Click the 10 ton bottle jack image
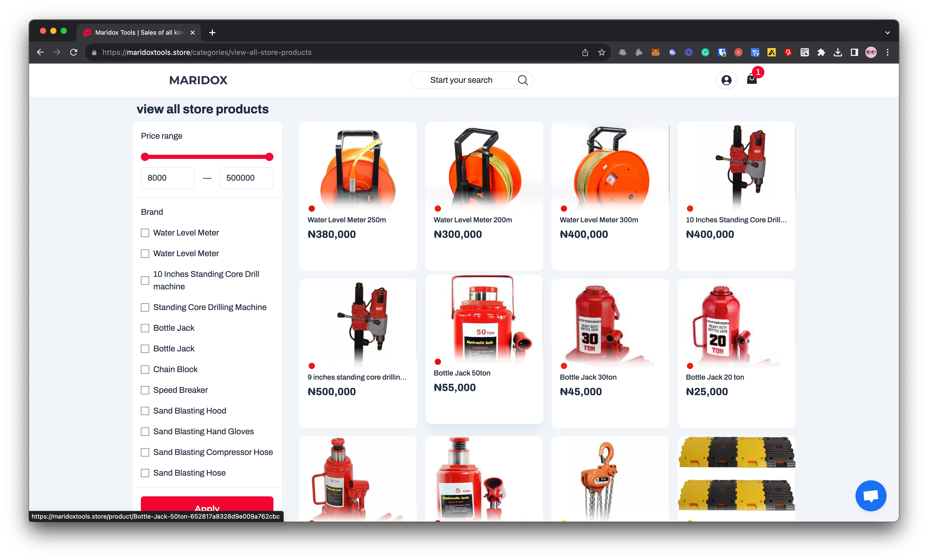This screenshot has height=560, width=928. click(x=358, y=479)
